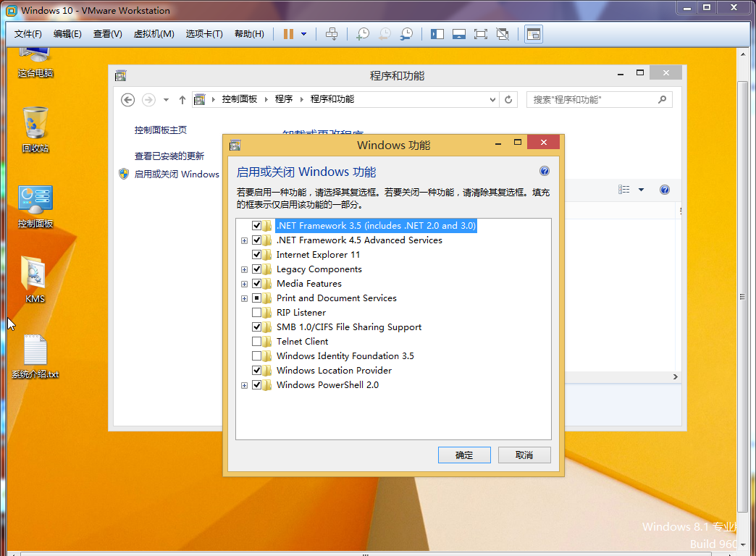756x556 pixels.
Task: Click the help icon in Windows Features dialog
Action: [545, 172]
